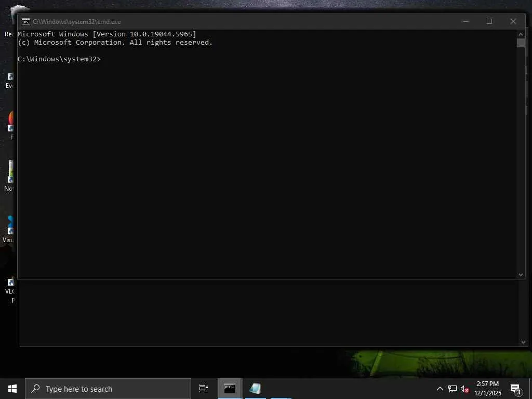Click the cmd.exe title bar icon
Viewport: 532px width, 399px height.
click(x=26, y=22)
